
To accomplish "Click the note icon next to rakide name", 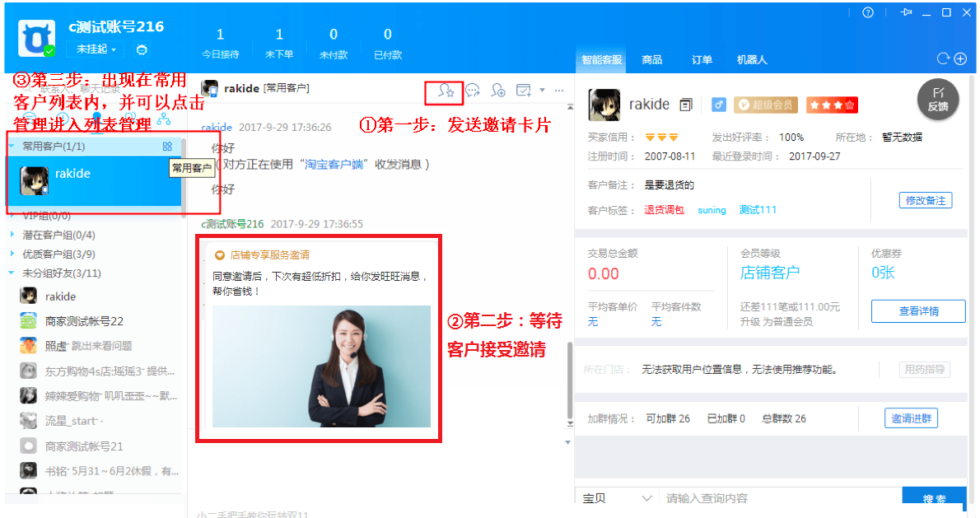I will [x=686, y=105].
